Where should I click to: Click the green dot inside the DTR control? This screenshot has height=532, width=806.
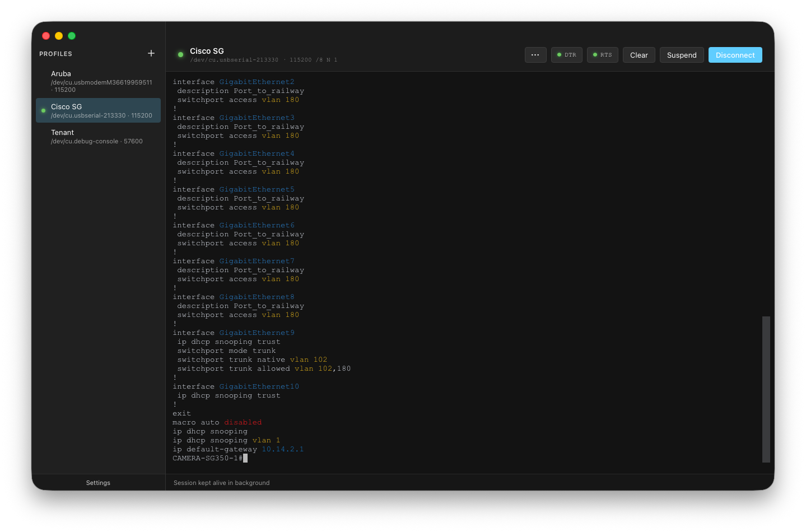point(558,54)
